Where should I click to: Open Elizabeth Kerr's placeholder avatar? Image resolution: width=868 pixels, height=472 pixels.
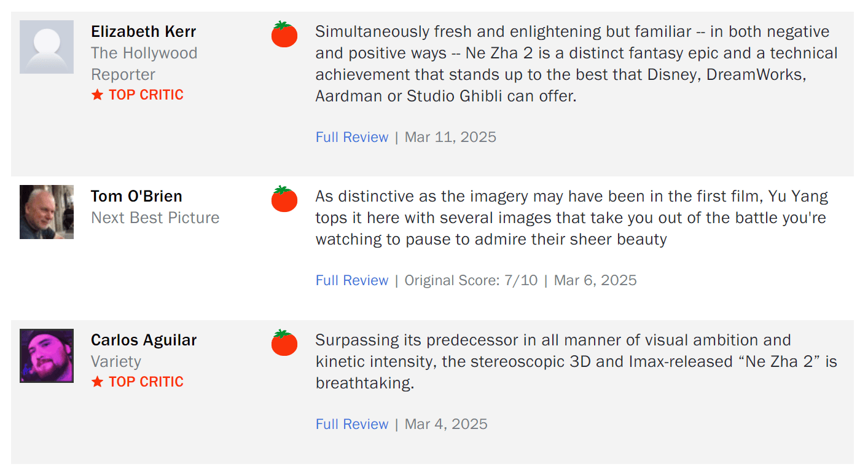click(47, 47)
